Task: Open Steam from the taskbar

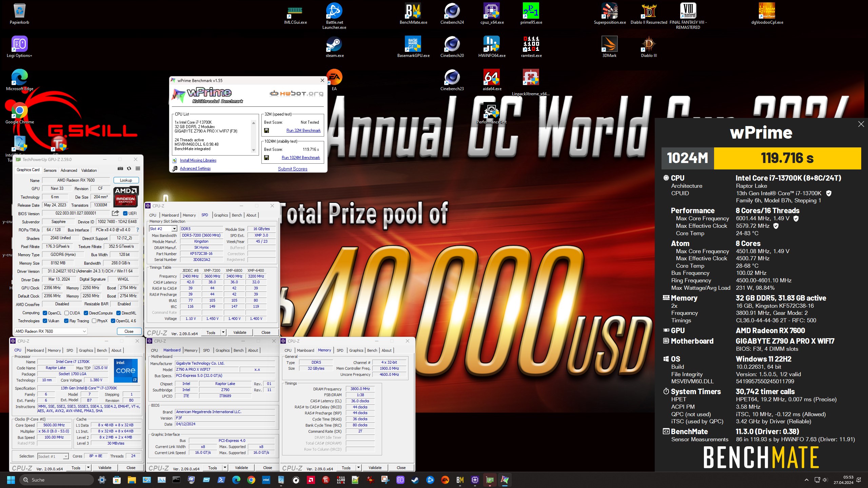Action: tap(415, 480)
